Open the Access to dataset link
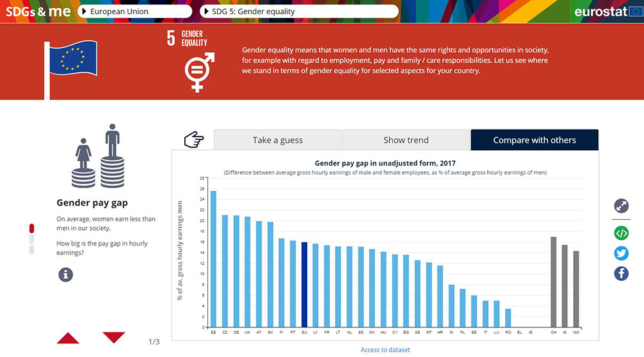The height and width of the screenshot is (357, 644). (x=385, y=350)
